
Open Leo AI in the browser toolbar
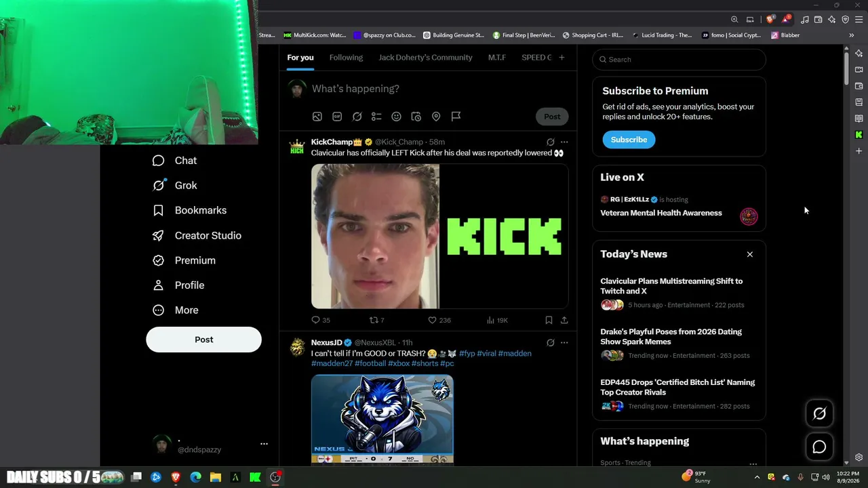(x=832, y=20)
